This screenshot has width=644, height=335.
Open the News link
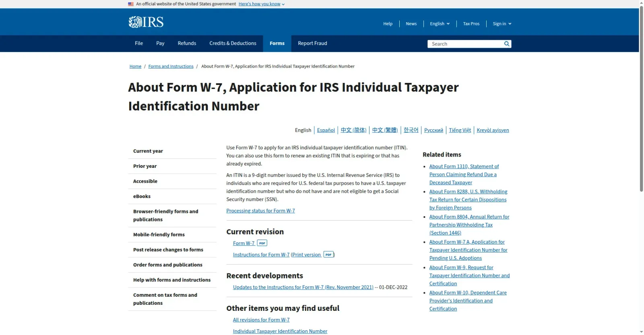(x=411, y=24)
